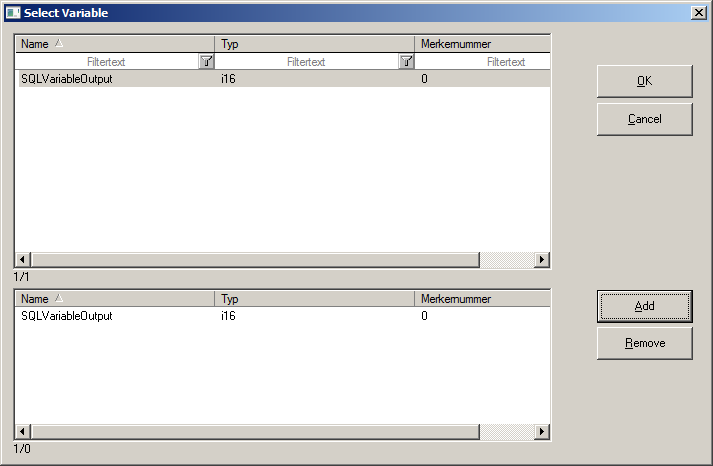Screen dimensions: 713x466
Task: Click Add to add the selected variable
Action: pyautogui.click(x=644, y=306)
